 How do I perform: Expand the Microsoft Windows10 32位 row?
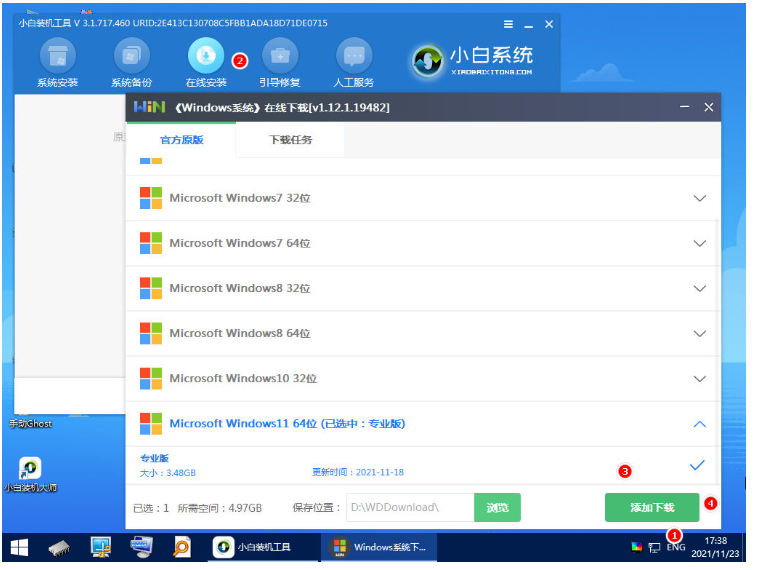700,379
